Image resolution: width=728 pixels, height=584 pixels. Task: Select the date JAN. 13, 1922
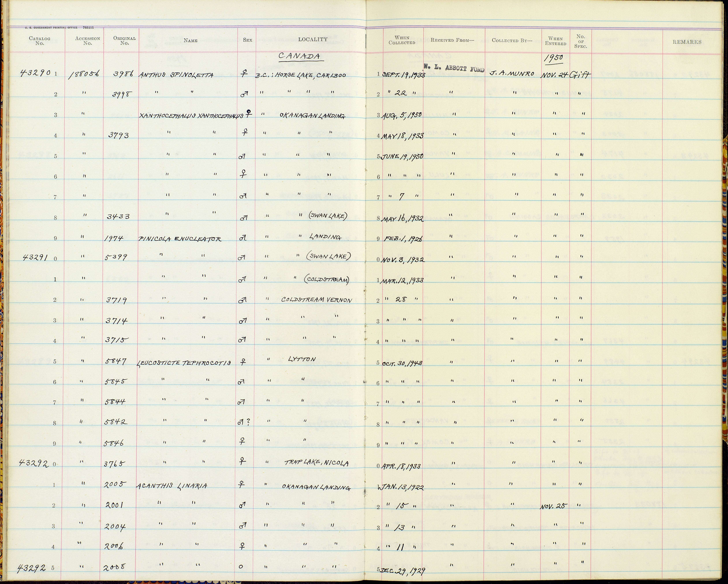tap(401, 487)
